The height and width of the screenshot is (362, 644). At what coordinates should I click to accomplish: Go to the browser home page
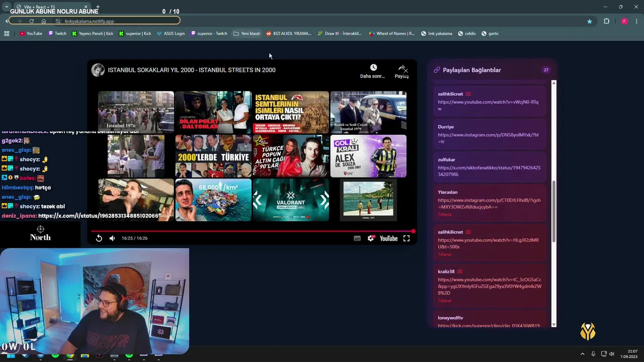point(44,21)
